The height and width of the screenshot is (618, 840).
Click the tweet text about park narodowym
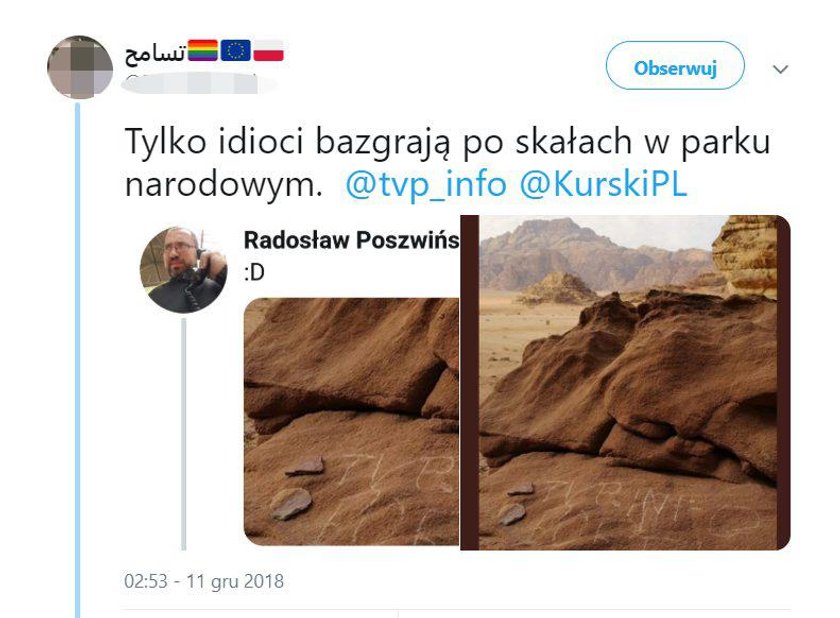[x=447, y=163]
